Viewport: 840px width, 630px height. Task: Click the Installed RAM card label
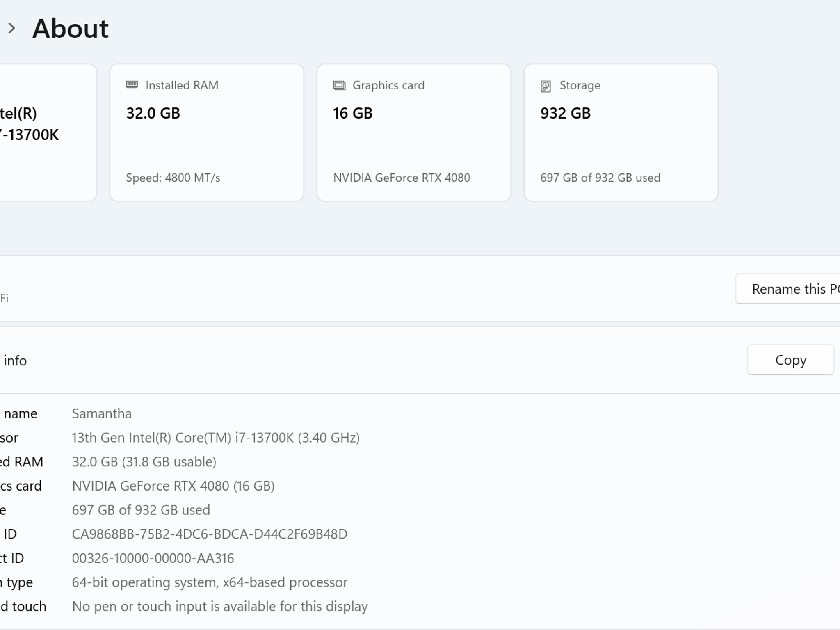[x=182, y=85]
